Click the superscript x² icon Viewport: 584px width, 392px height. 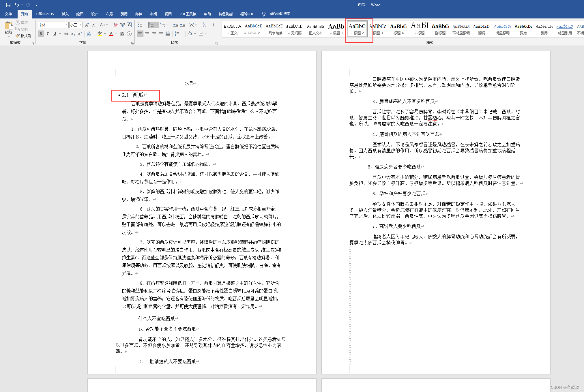pos(80,34)
